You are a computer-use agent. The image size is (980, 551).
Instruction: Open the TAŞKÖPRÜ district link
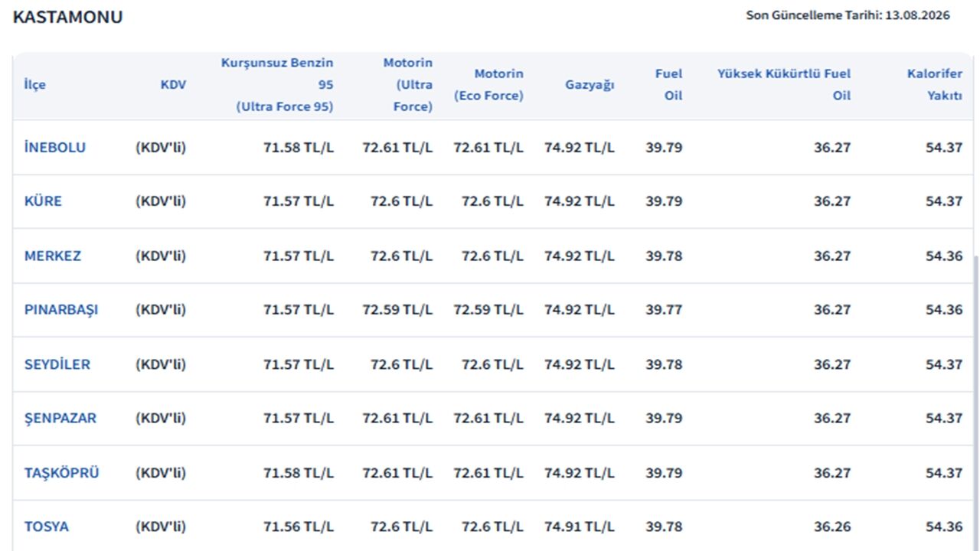click(62, 473)
